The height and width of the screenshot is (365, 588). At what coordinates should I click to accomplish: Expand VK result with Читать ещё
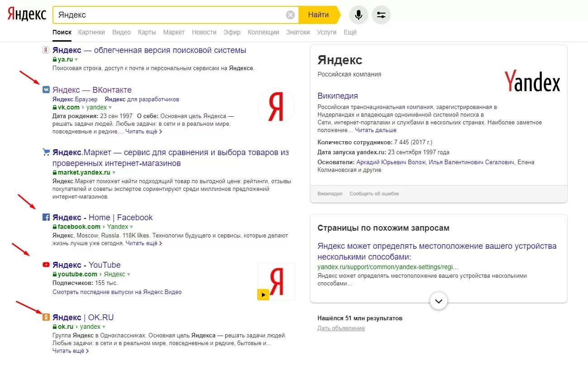tap(143, 132)
